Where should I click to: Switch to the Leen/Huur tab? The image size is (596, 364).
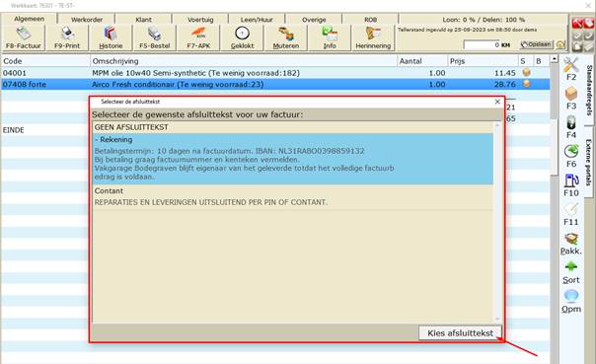coord(257,20)
